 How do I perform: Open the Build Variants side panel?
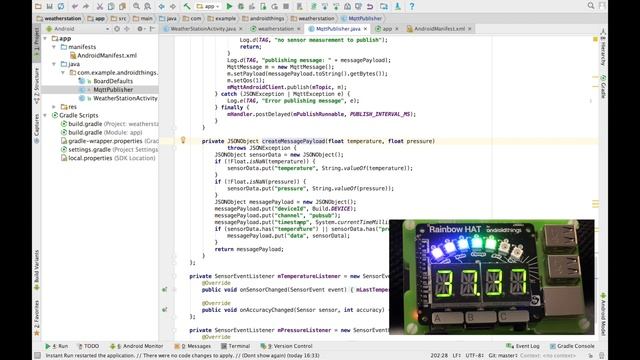(x=36, y=269)
